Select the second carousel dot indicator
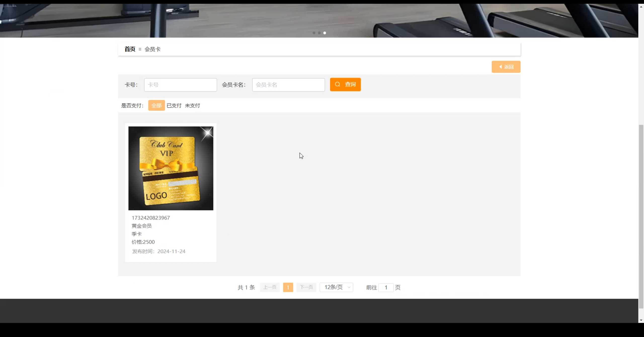 [319, 33]
